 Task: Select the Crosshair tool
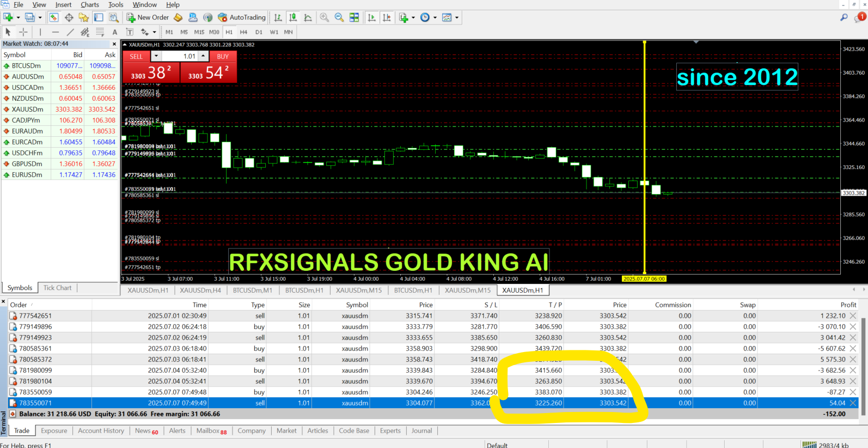[23, 32]
